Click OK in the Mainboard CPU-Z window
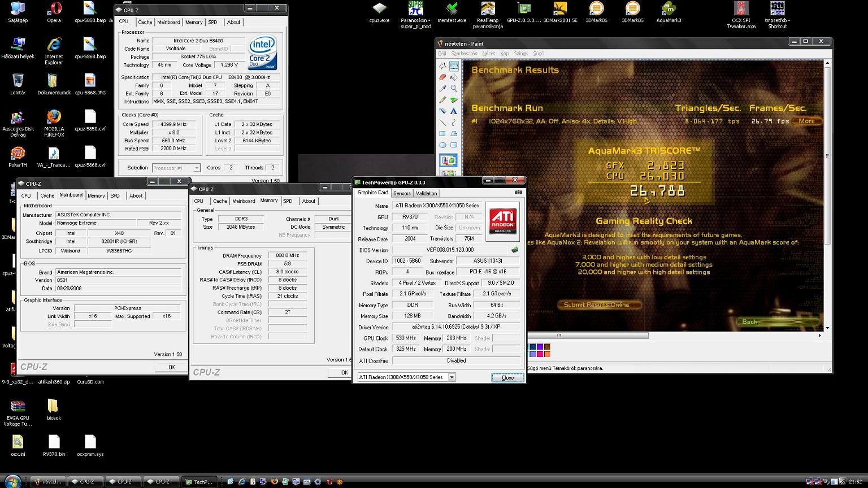Image resolution: width=868 pixels, height=488 pixels. pos(172,367)
